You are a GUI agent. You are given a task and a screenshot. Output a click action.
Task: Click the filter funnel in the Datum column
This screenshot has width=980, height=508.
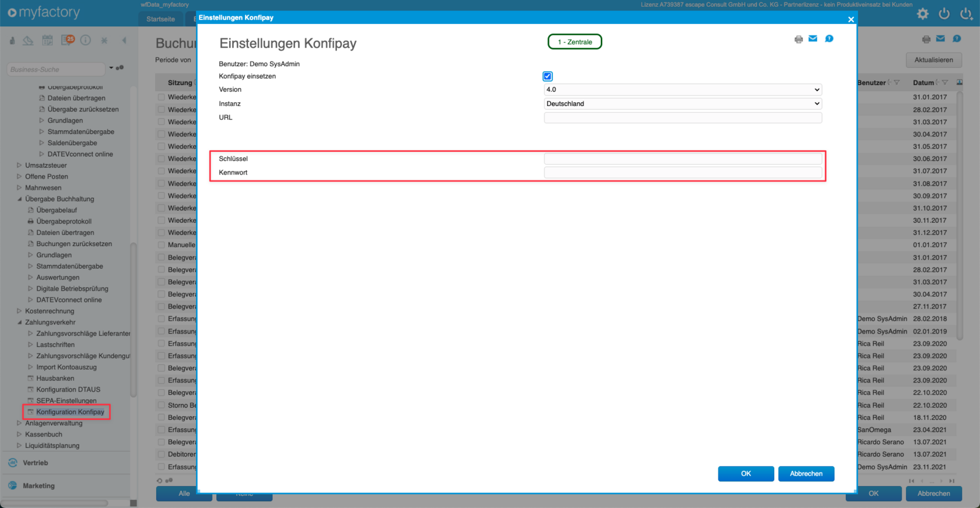[x=945, y=83]
